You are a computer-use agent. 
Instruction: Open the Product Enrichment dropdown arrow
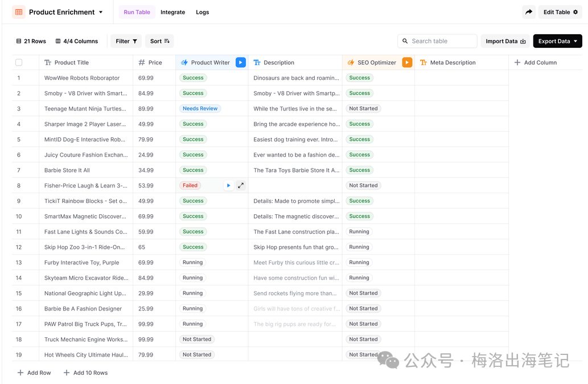tap(101, 12)
